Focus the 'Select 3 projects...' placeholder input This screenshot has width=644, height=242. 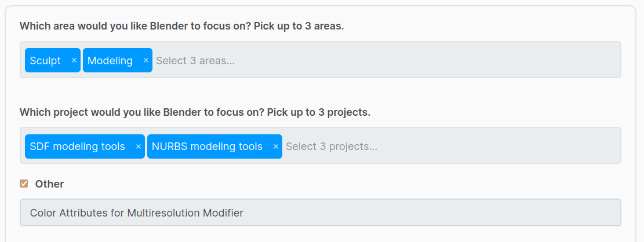[332, 146]
